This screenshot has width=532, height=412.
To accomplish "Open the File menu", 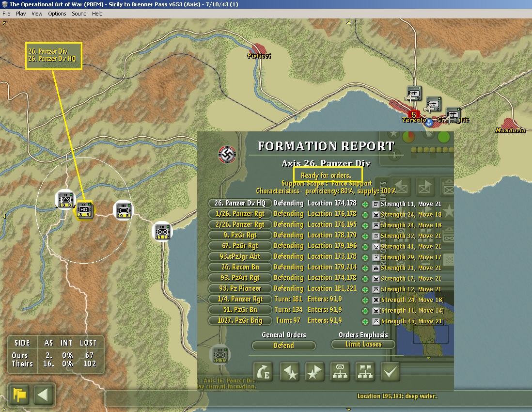I will pyautogui.click(x=6, y=14).
